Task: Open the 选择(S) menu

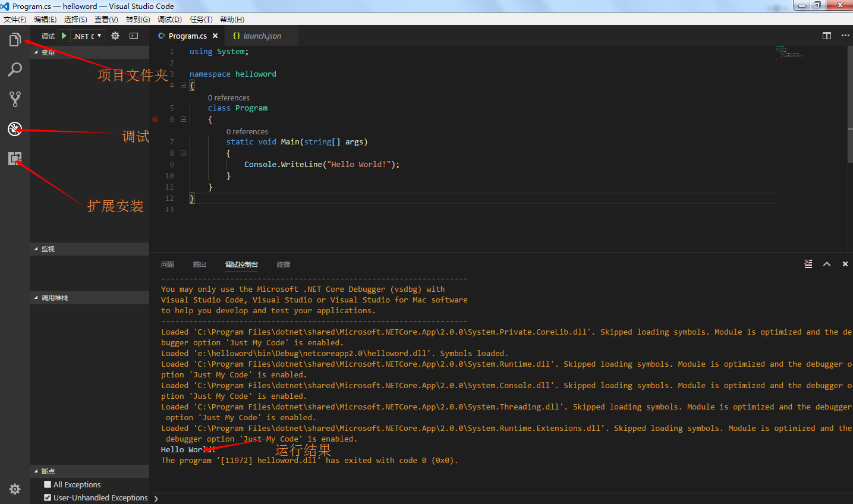Action: (x=75, y=20)
